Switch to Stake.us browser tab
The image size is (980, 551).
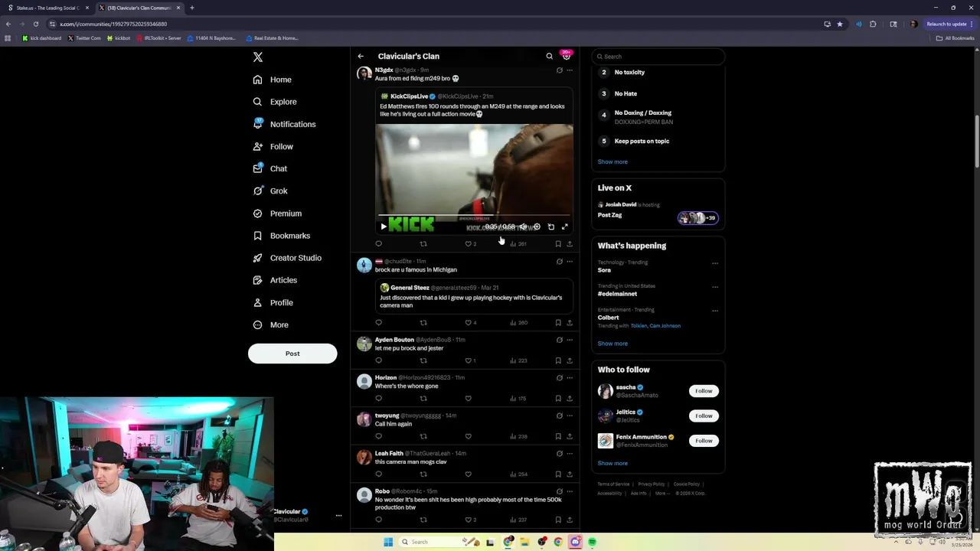click(47, 8)
